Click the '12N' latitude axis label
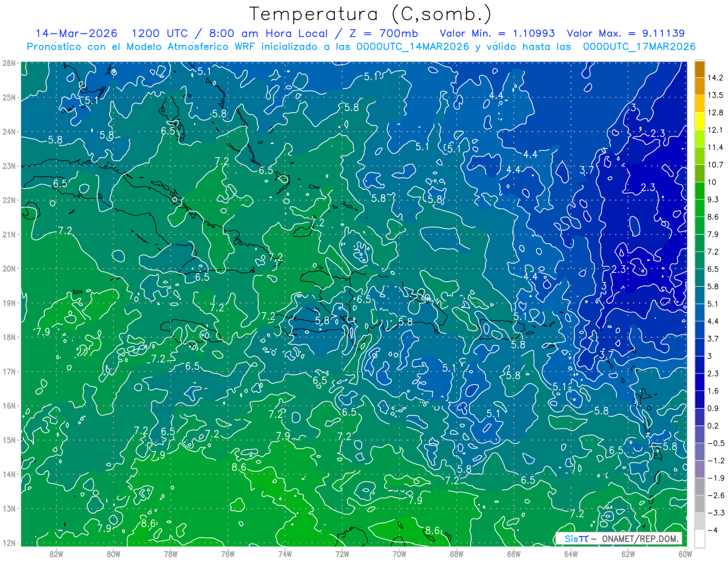This screenshot has width=728, height=562. pyautogui.click(x=9, y=543)
